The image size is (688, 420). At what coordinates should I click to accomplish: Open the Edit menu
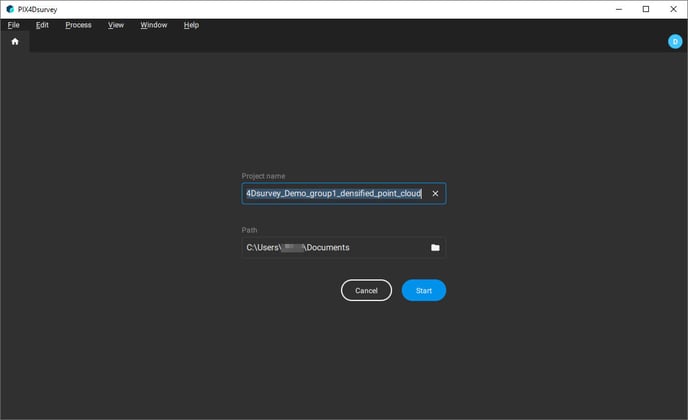click(42, 25)
